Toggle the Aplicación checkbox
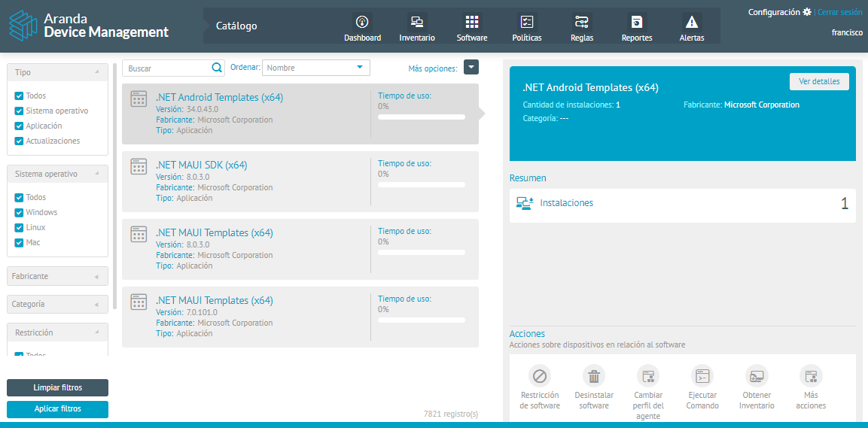Image resolution: width=868 pixels, height=428 pixels. point(19,126)
